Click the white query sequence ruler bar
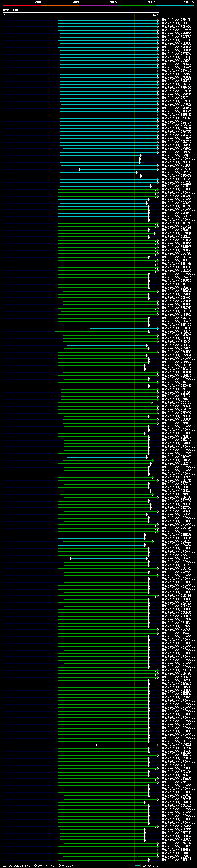197x868 pixels. pos(81,13)
